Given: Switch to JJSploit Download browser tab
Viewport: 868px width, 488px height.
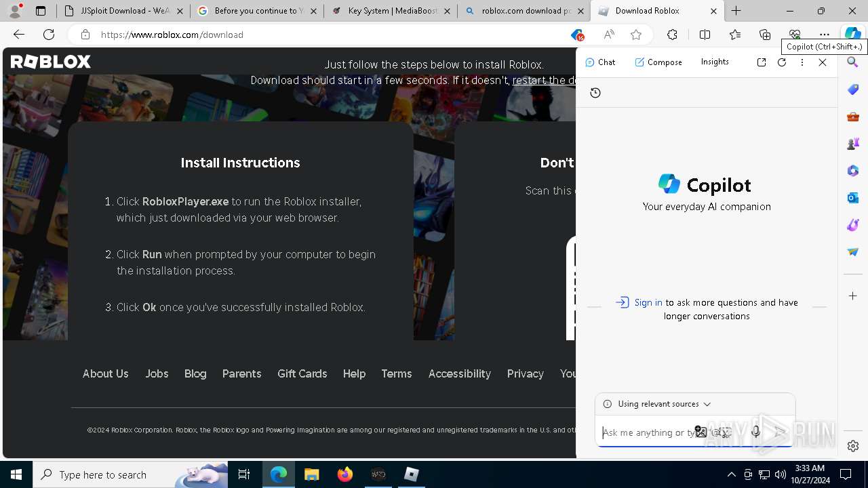Looking at the screenshot, I should pos(123,11).
